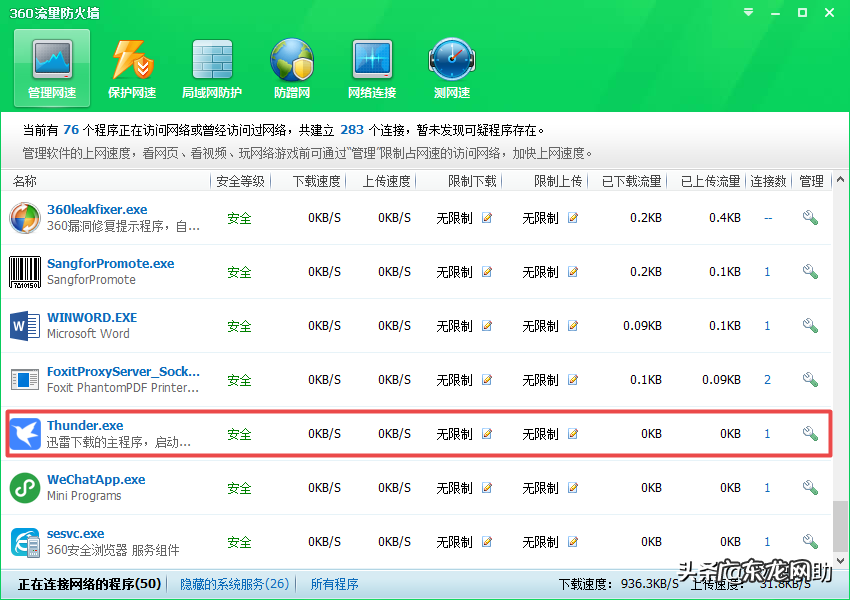Launch the 防蹭网 feature
The image size is (850, 600).
291,67
